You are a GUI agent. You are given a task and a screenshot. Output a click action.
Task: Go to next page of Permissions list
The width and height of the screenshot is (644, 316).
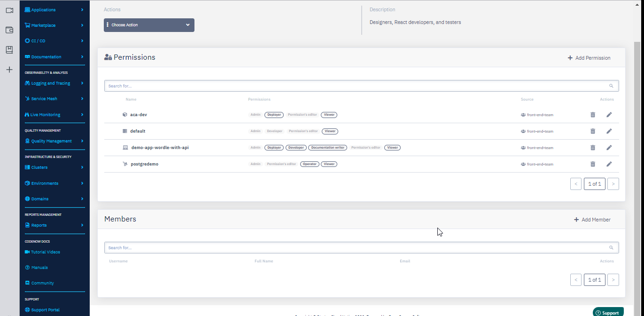613,184
